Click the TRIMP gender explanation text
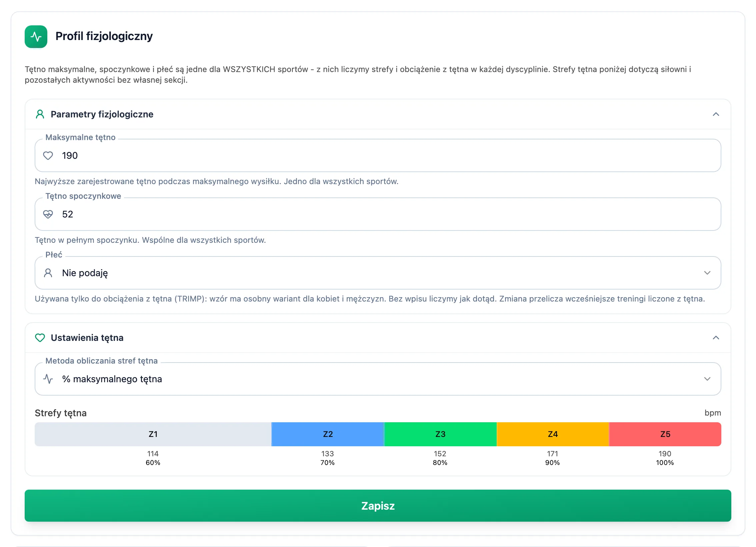Image resolution: width=756 pixels, height=547 pixels. [x=370, y=299]
